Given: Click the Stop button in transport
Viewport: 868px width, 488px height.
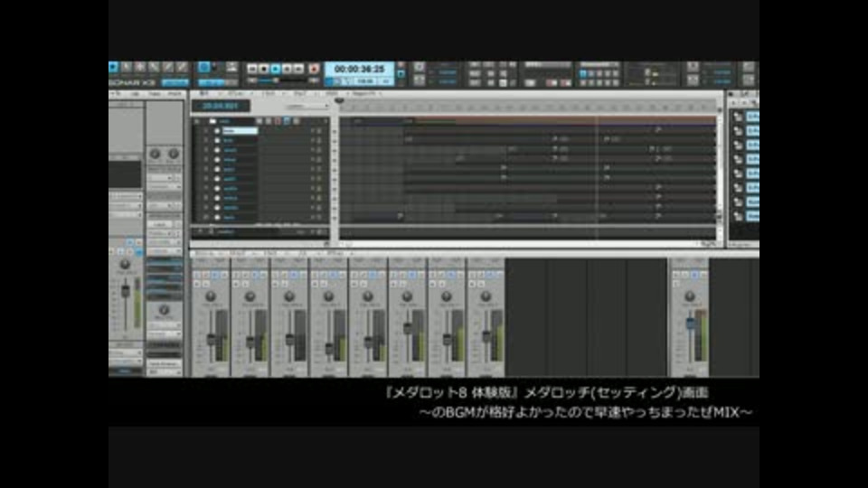Looking at the screenshot, I should click(x=263, y=70).
